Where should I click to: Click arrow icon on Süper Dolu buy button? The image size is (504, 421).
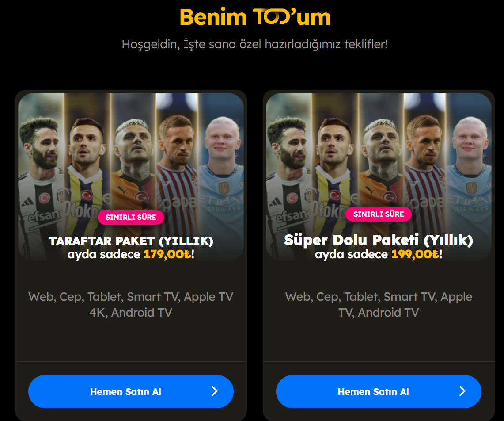462,391
